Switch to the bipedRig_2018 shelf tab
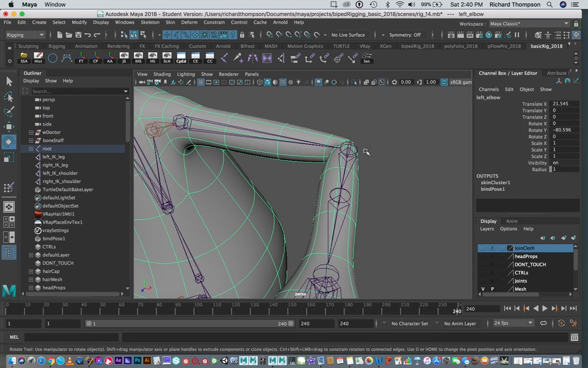 (x=417, y=46)
